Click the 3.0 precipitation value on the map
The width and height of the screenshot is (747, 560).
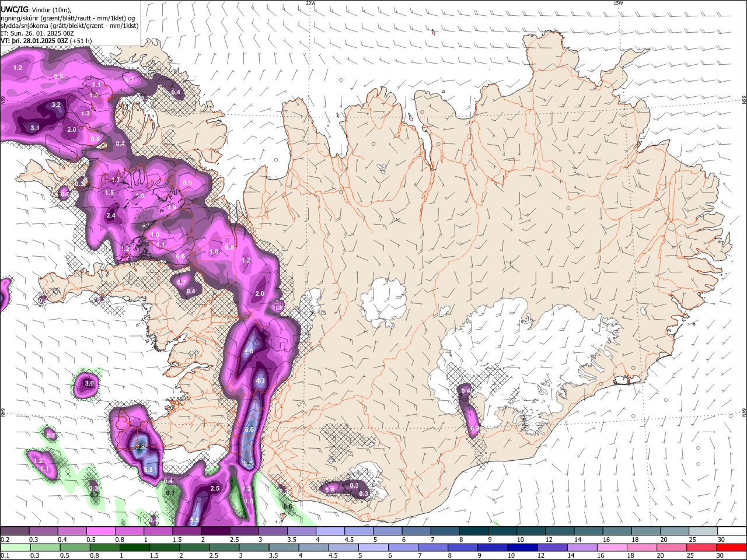coord(89,383)
